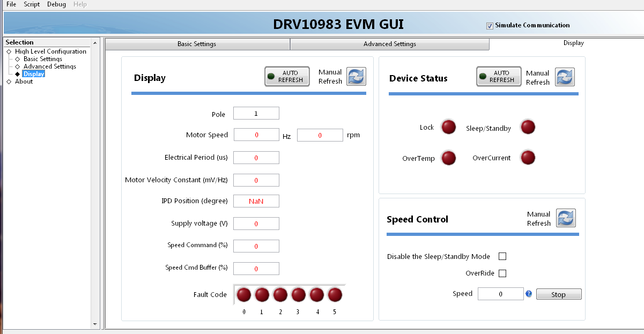The height and width of the screenshot is (334, 644).
Task: Select About in the Selection tree
Action: pyautogui.click(x=24, y=81)
